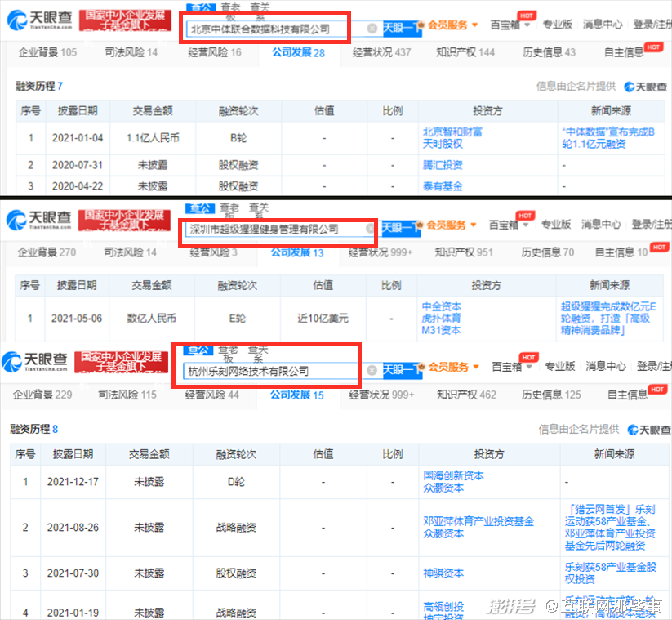672x620 pixels.
Task: Click Tianyancha logo above the 企业背景 270 tab
Action: click(x=38, y=220)
